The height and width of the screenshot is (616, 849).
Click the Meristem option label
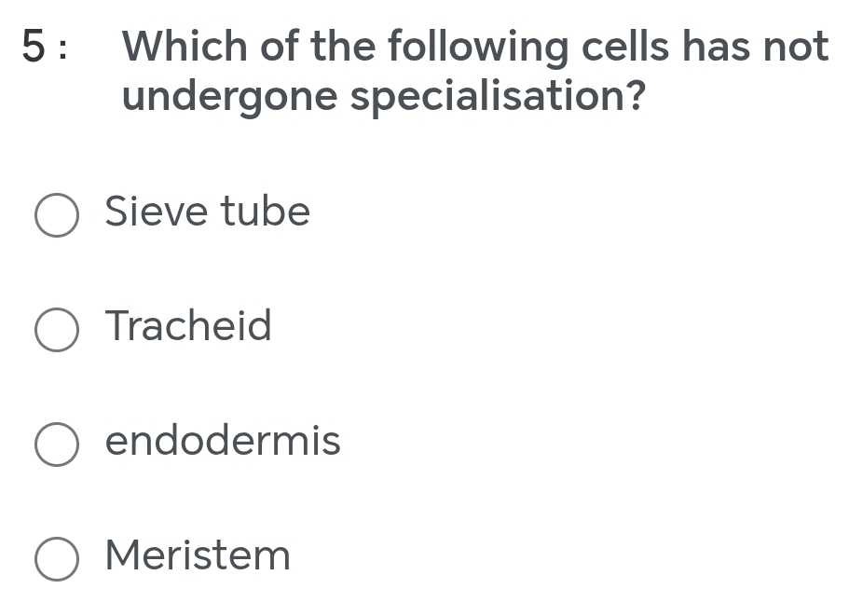coord(197,556)
